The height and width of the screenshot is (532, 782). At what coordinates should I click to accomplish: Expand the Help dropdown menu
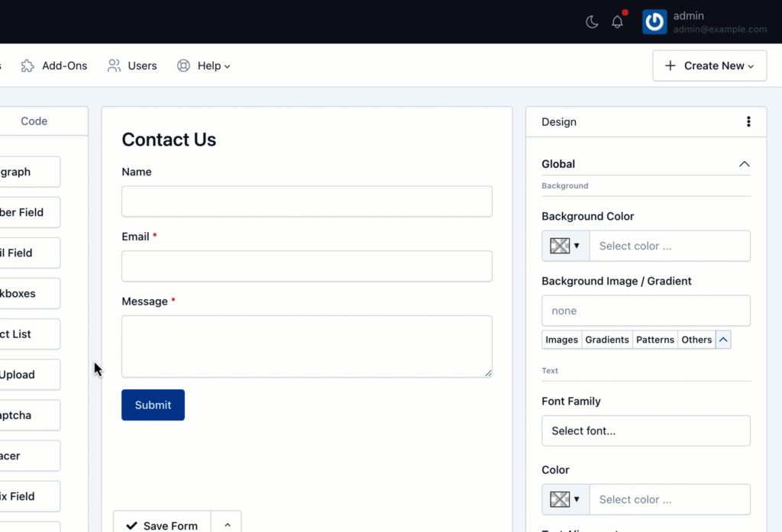click(203, 66)
